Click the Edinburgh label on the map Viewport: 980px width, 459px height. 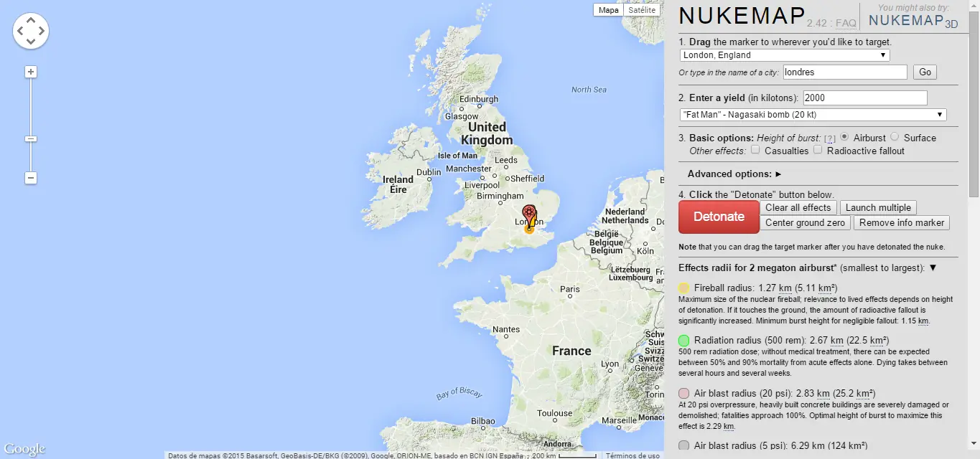point(478,99)
